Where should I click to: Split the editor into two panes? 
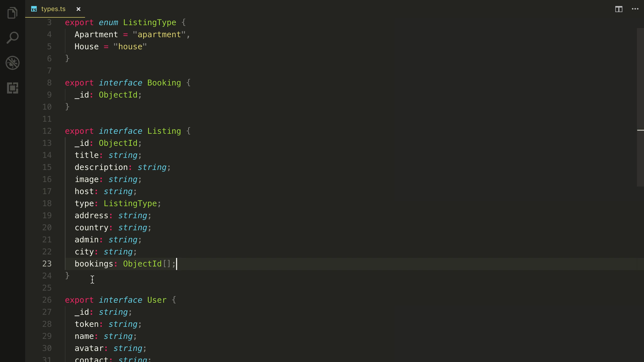click(x=618, y=9)
